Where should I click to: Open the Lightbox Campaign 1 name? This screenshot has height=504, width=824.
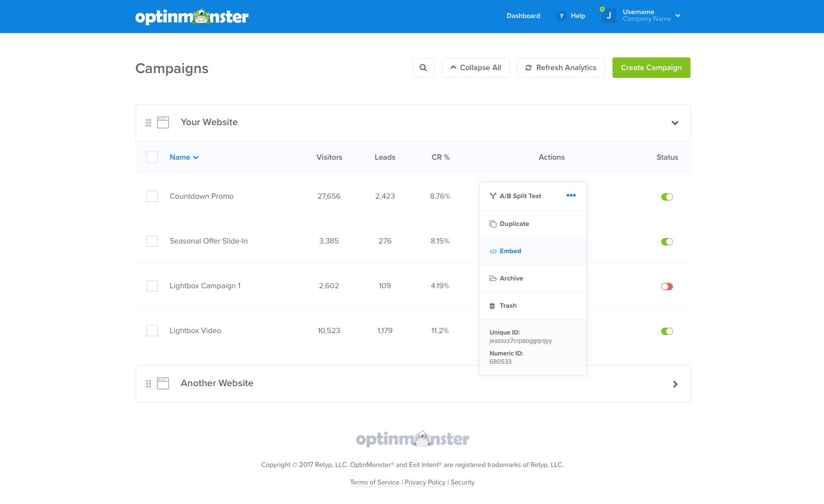coord(205,286)
